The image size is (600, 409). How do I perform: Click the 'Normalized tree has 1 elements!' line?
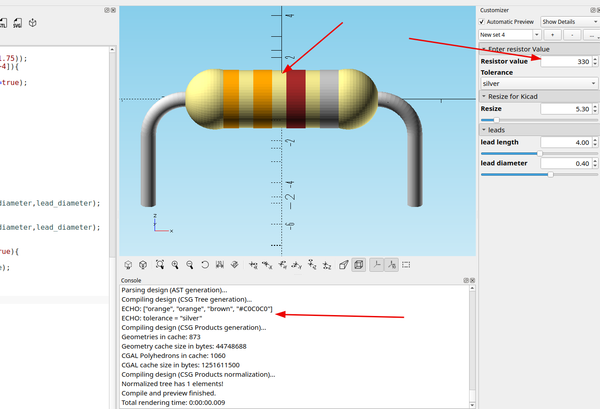(172, 384)
